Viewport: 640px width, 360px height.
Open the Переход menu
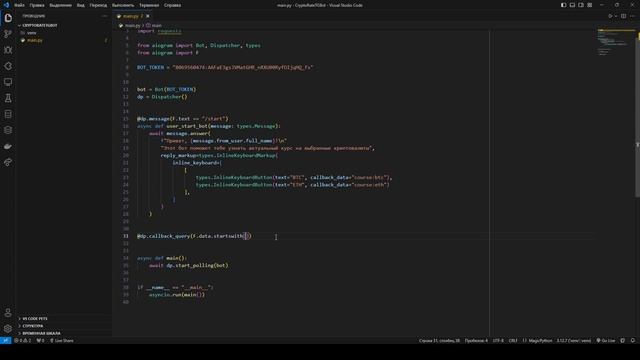pyautogui.click(x=98, y=5)
